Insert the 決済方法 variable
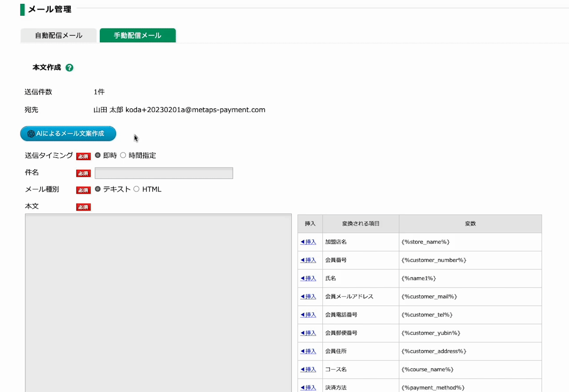569x392 pixels. 309,388
